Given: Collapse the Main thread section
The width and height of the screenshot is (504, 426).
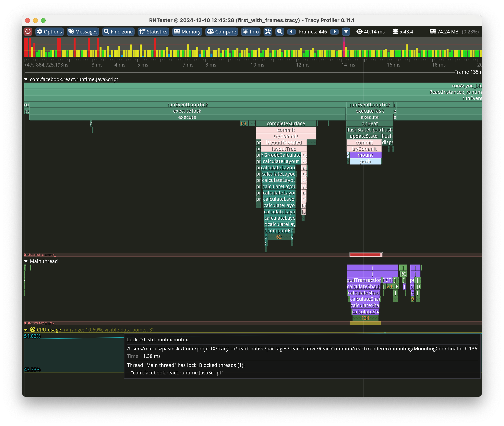Looking at the screenshot, I should coord(26,261).
